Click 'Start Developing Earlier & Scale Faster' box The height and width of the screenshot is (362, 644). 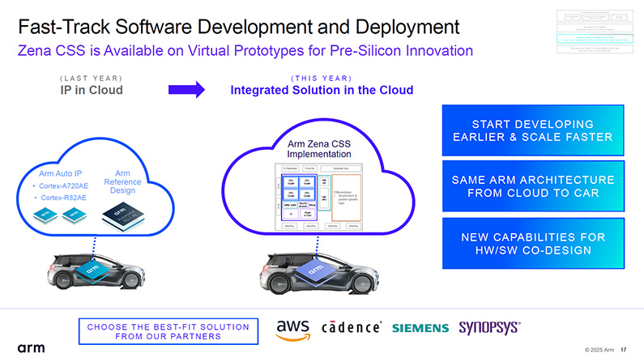533,130
